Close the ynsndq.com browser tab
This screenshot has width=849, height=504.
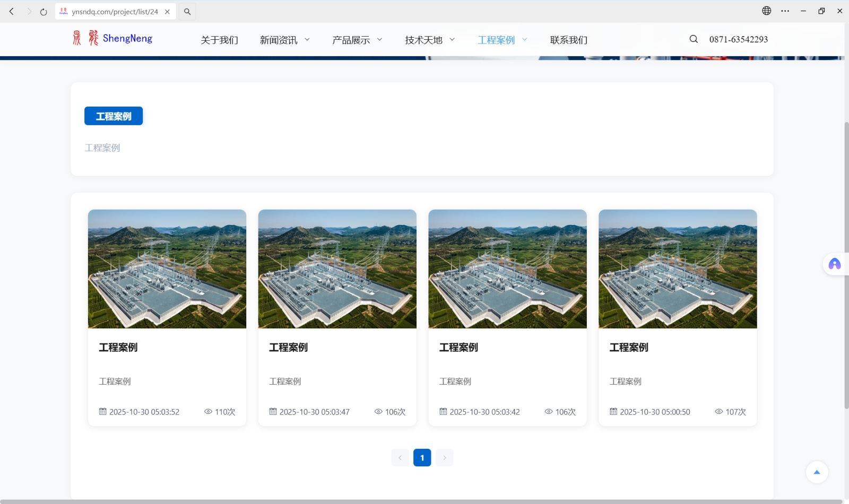point(167,12)
